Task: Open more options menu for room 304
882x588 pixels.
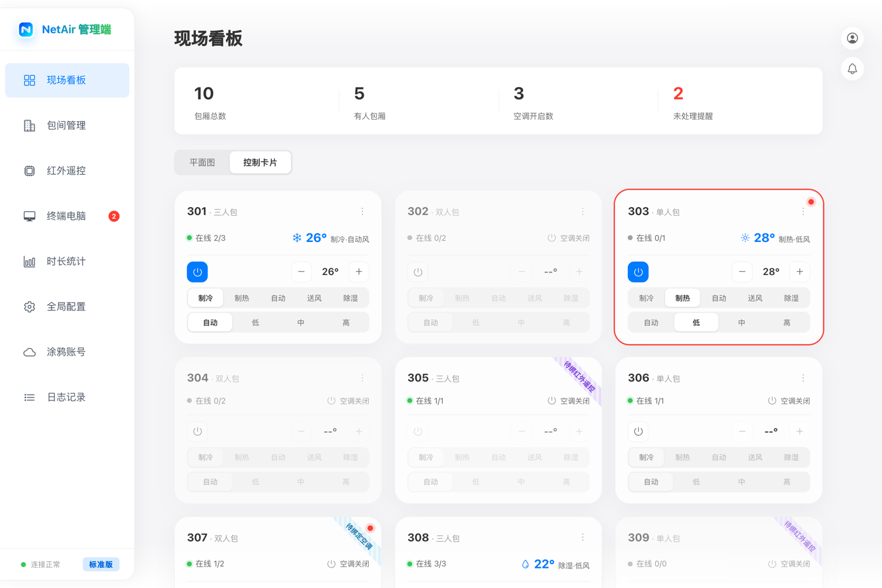Action: pyautogui.click(x=362, y=378)
